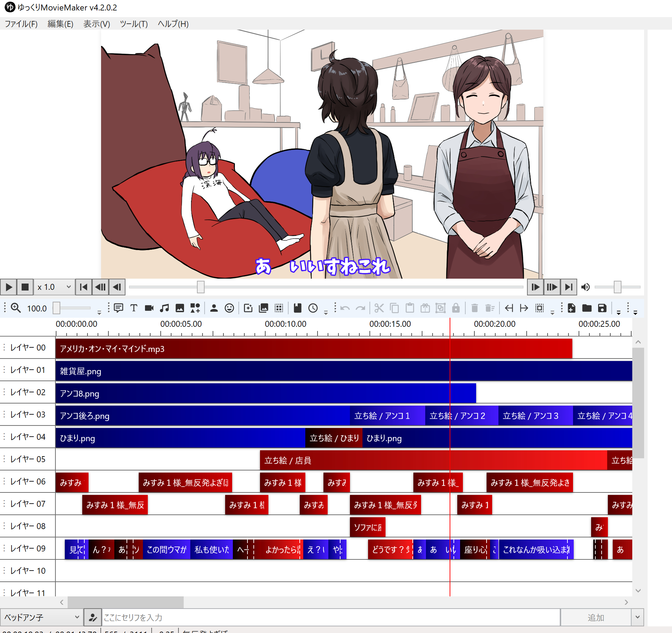The image size is (672, 633).
Task: Save the project with the floppy disk icon
Action: click(602, 308)
